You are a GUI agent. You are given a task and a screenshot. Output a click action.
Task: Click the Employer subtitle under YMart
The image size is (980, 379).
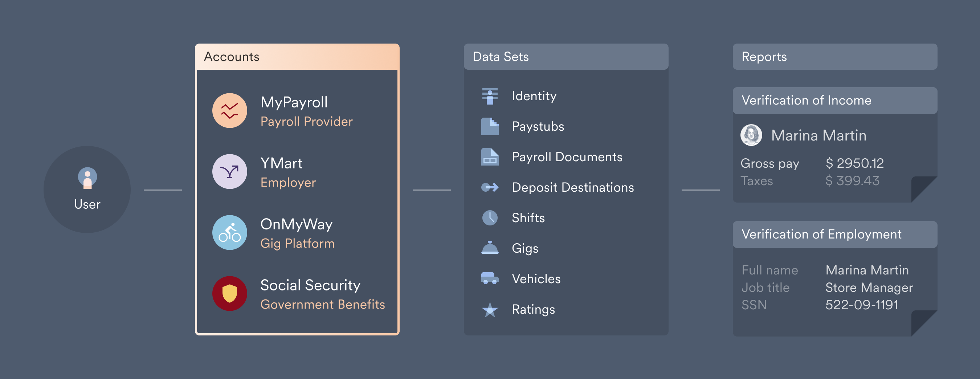[288, 183]
